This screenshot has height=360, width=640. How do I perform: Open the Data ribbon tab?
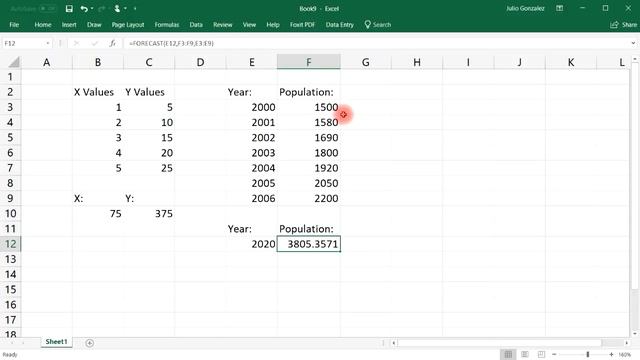196,25
